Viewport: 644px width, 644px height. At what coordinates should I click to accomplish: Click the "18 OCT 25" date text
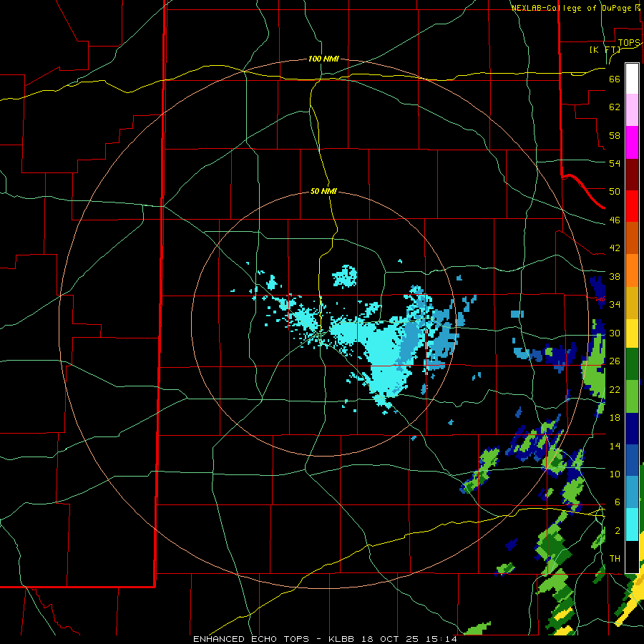tap(390, 639)
